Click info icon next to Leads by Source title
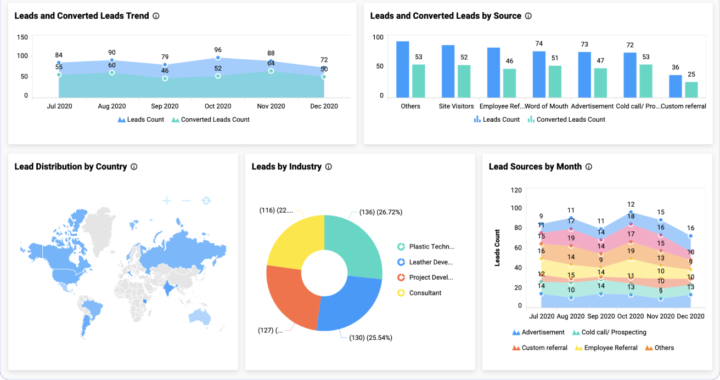Screen dimensions: 720x380 [529, 16]
